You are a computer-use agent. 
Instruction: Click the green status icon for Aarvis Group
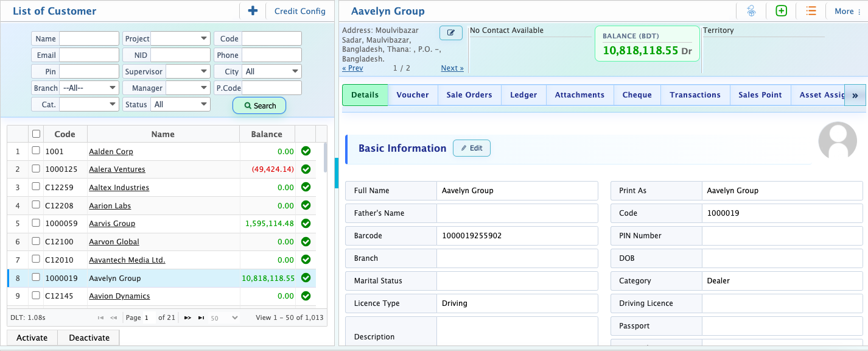pos(306,224)
